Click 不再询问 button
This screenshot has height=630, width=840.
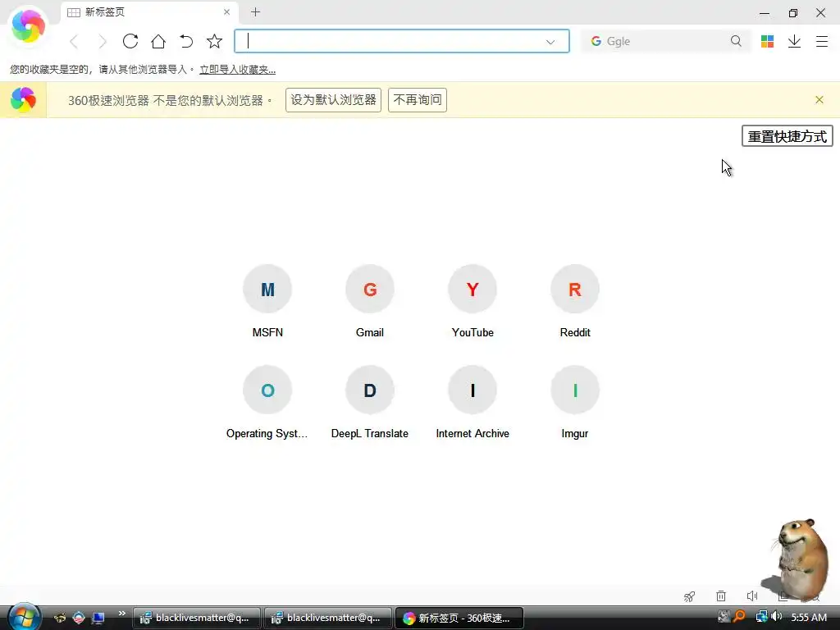coord(418,100)
